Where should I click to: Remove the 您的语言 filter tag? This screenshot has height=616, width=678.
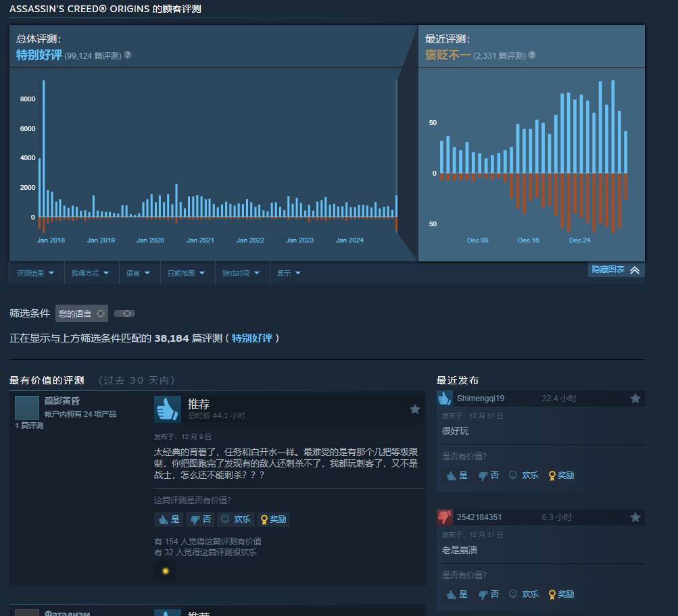point(100,313)
